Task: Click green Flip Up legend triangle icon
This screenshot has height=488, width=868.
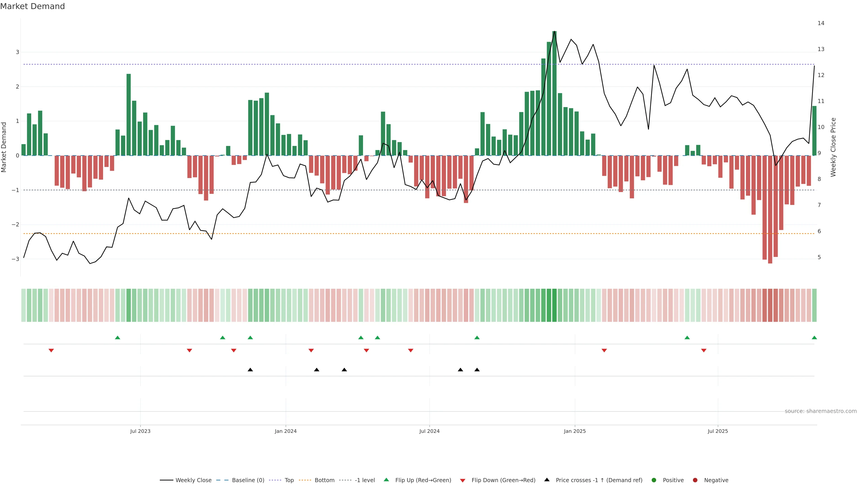Action: 387,480
